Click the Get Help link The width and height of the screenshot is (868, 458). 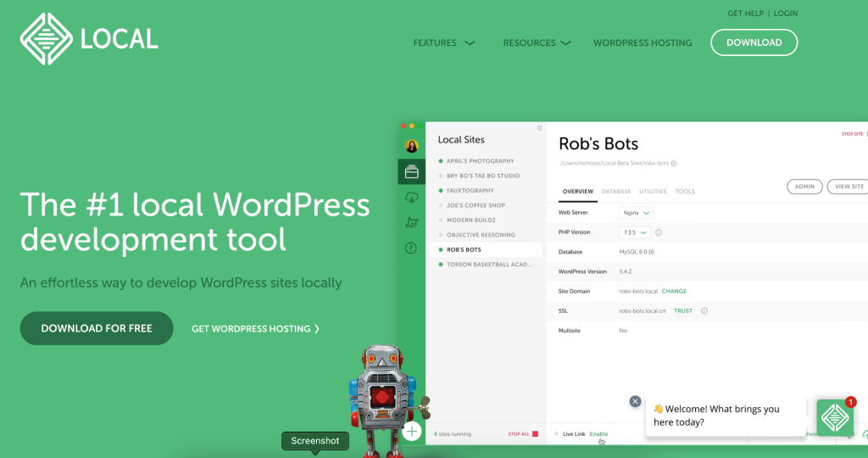pyautogui.click(x=745, y=14)
